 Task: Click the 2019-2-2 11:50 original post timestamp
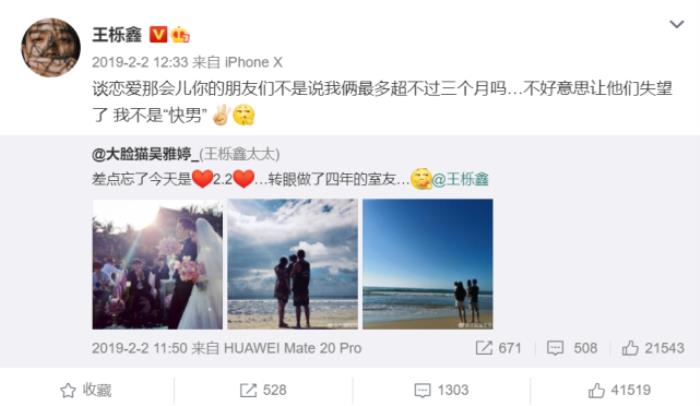[139, 348]
